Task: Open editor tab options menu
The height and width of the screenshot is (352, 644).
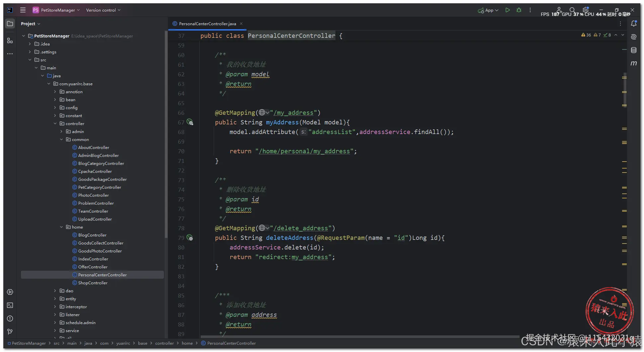Action: click(x=620, y=24)
